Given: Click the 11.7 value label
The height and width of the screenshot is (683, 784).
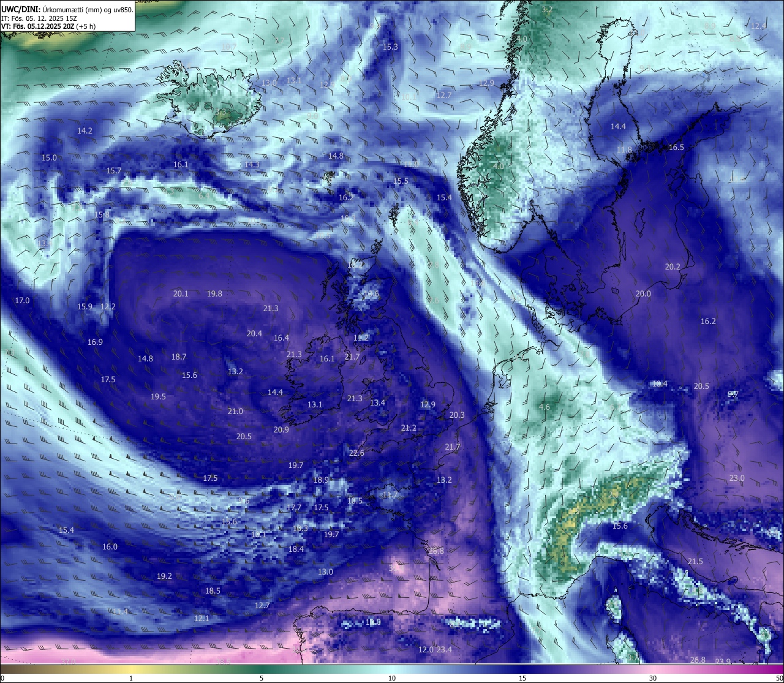Looking at the screenshot, I should pyautogui.click(x=390, y=495).
